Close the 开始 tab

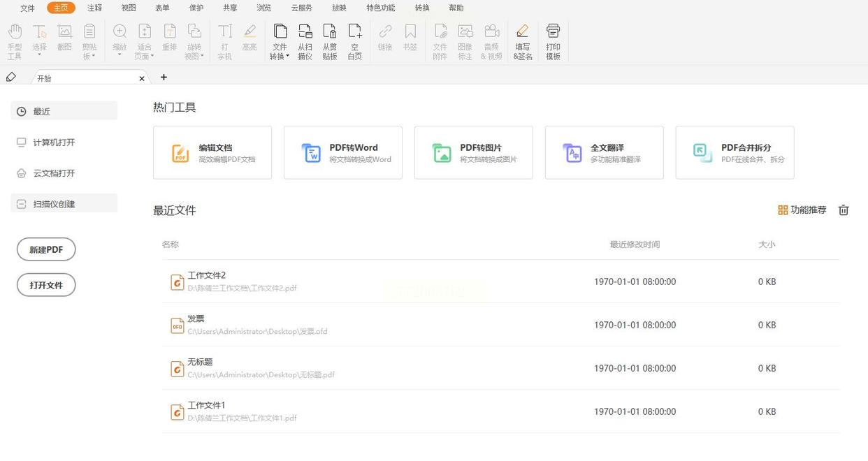click(x=142, y=78)
